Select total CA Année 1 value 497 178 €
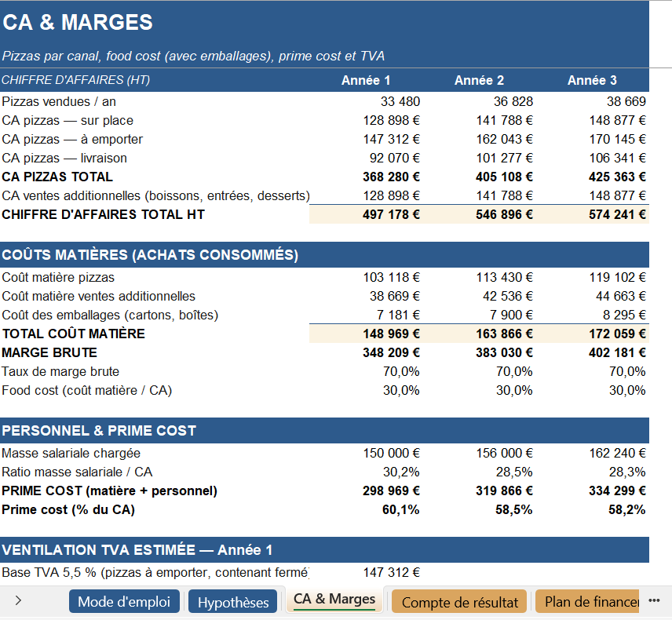This screenshot has height=620, width=672. [x=391, y=215]
